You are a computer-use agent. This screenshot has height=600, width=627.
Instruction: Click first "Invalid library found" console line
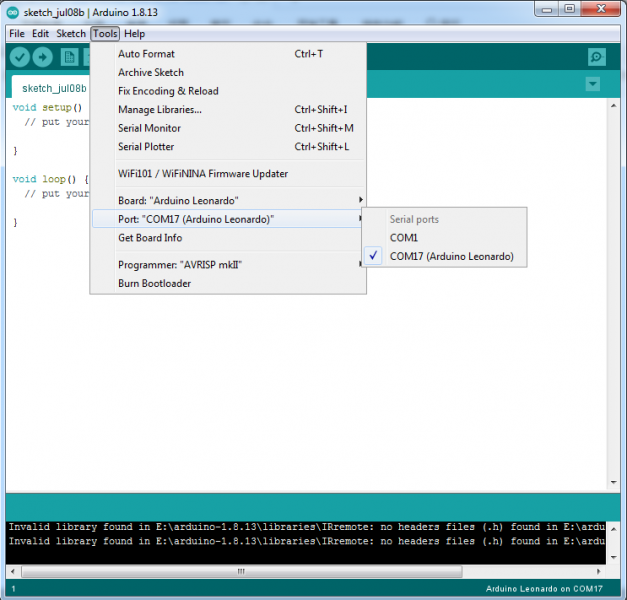tap(307, 527)
